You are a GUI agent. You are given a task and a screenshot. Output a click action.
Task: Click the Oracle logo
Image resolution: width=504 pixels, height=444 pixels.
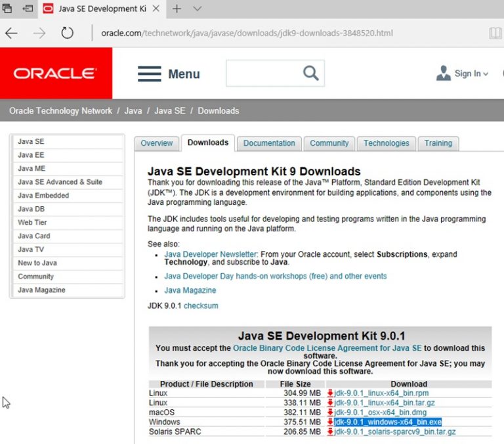click(x=55, y=74)
